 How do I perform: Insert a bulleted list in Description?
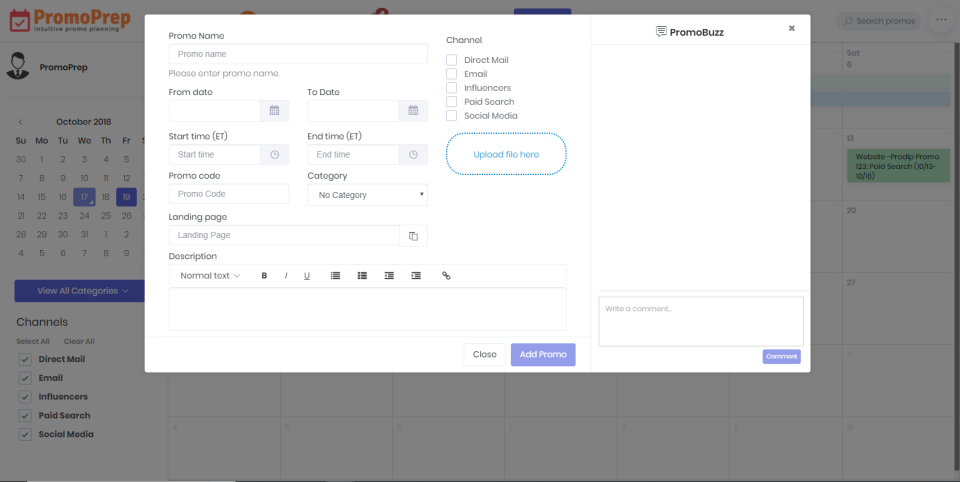click(x=362, y=276)
